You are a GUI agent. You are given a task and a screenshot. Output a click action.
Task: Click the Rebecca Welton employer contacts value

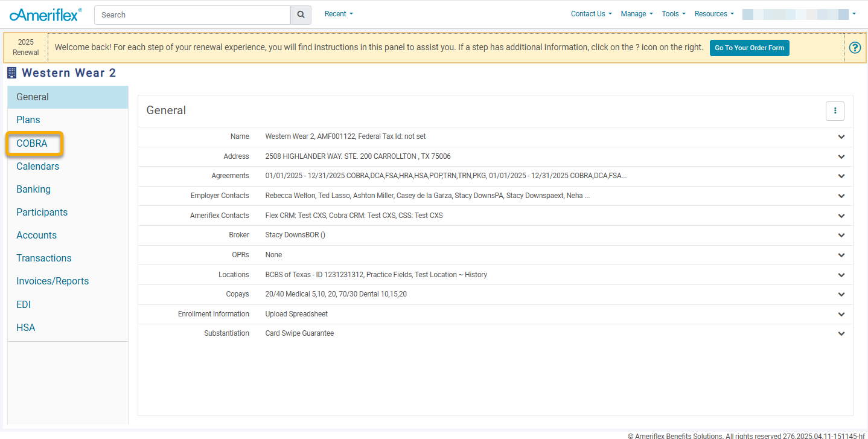(x=427, y=196)
